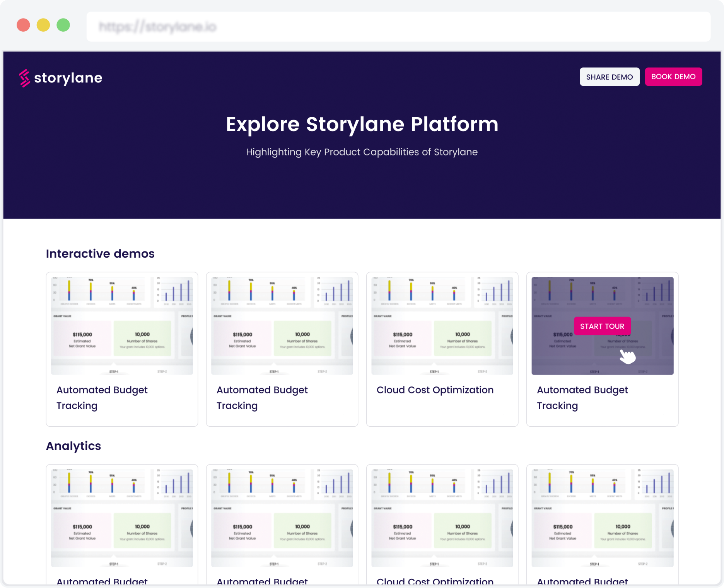Click the "Explore Storylane Platform" heading
Viewport: 724px width, 588px height.
click(x=362, y=125)
